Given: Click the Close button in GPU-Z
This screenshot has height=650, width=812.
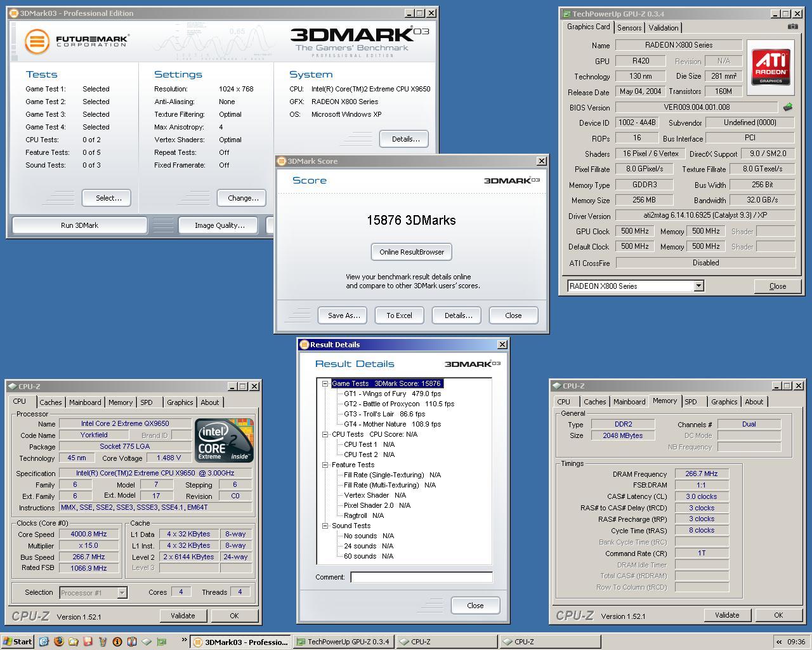Looking at the screenshot, I should point(778,286).
